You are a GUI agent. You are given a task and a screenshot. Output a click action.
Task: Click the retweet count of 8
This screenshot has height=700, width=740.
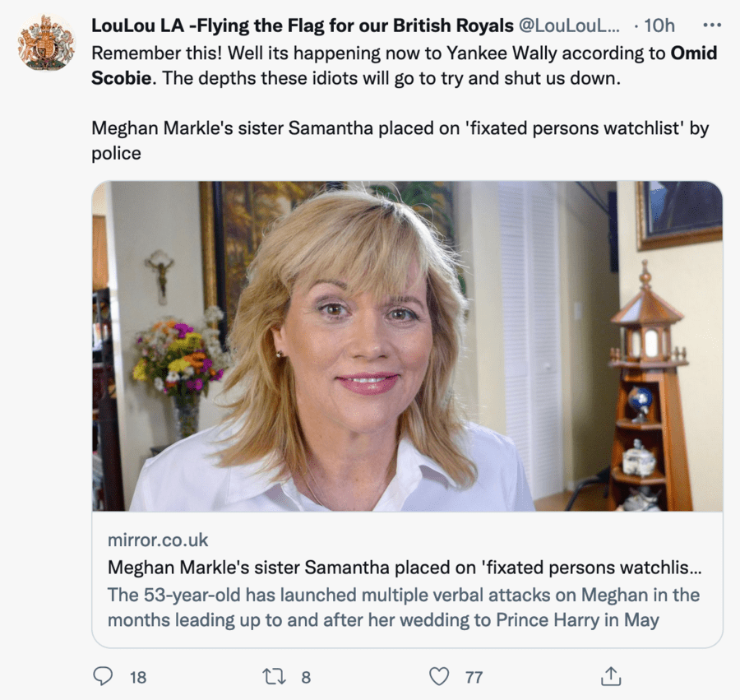click(306, 677)
